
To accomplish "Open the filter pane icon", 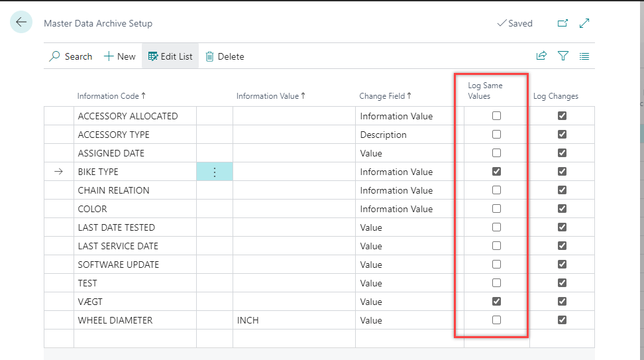I will pyautogui.click(x=563, y=56).
